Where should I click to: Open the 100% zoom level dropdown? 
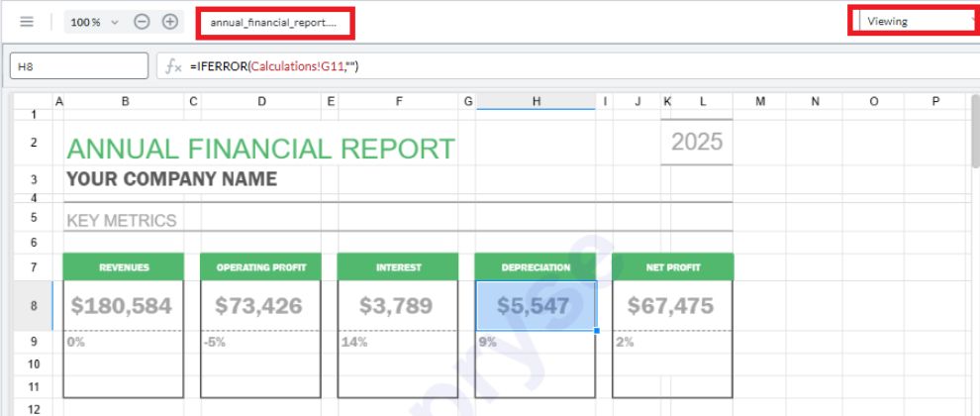[x=94, y=22]
